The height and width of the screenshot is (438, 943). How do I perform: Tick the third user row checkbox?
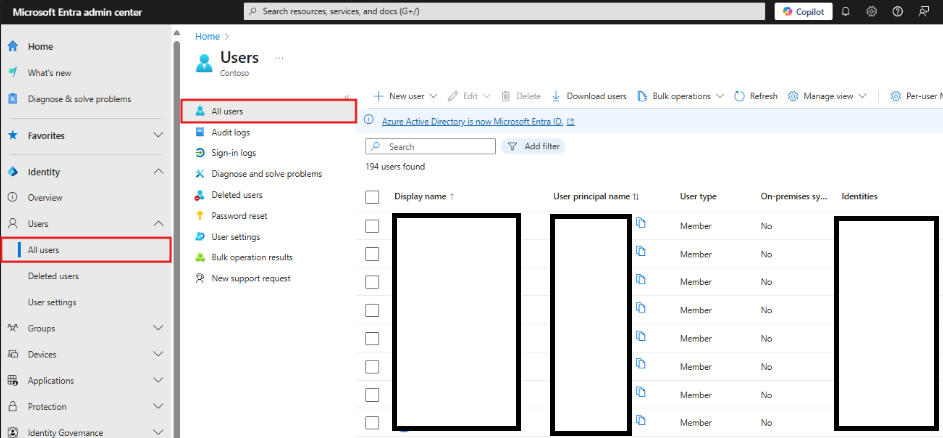point(372,282)
